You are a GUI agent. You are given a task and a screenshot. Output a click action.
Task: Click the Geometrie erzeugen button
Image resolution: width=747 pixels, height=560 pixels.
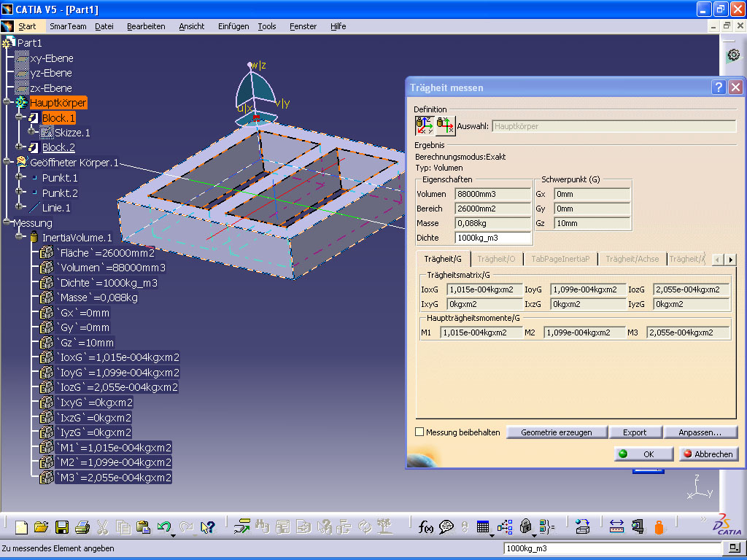(x=557, y=432)
